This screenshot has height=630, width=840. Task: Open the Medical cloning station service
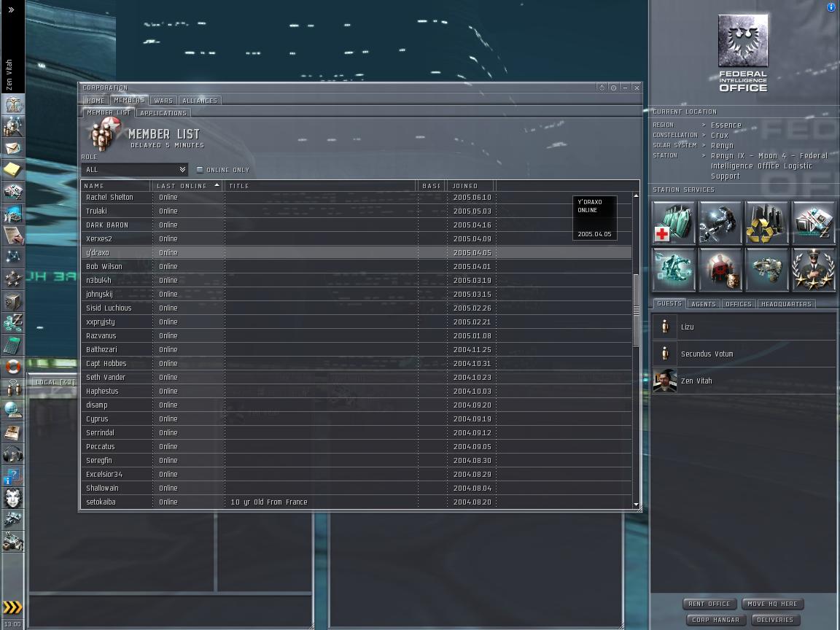[x=674, y=223]
